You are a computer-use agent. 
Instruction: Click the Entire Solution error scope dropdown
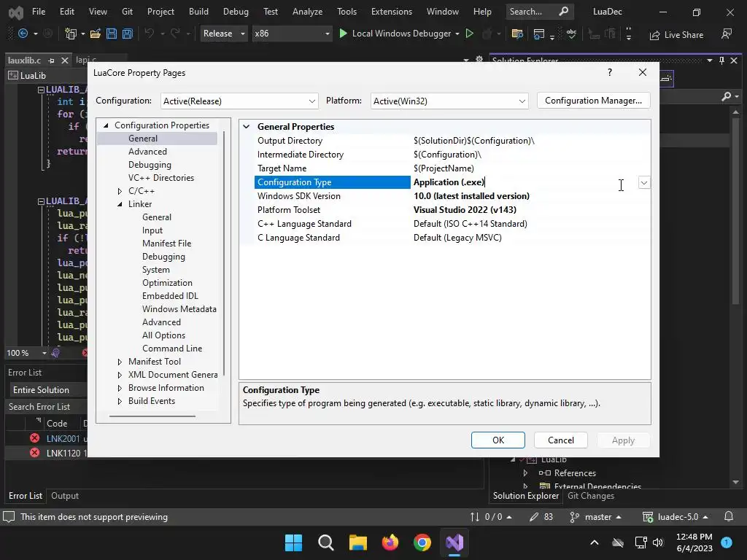[47, 389]
